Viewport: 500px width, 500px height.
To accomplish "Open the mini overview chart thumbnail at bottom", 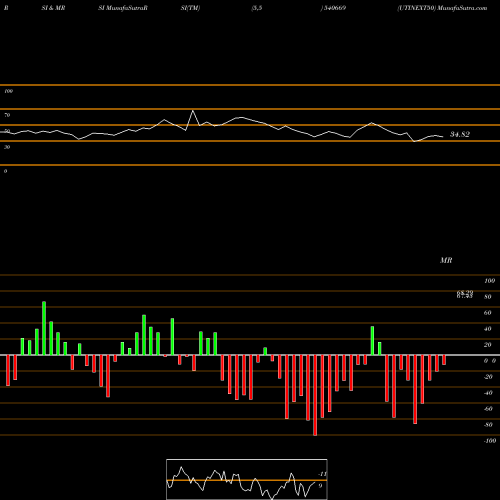I will pyautogui.click(x=247, y=479).
